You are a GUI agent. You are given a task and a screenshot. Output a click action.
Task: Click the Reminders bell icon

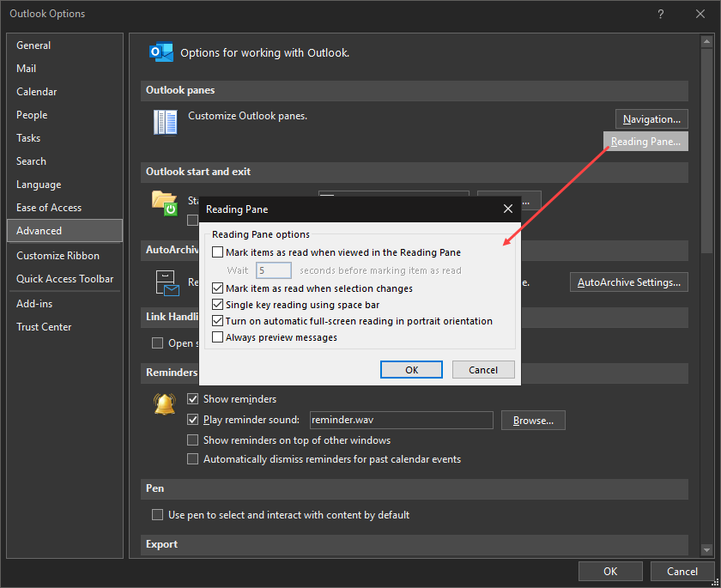165,404
